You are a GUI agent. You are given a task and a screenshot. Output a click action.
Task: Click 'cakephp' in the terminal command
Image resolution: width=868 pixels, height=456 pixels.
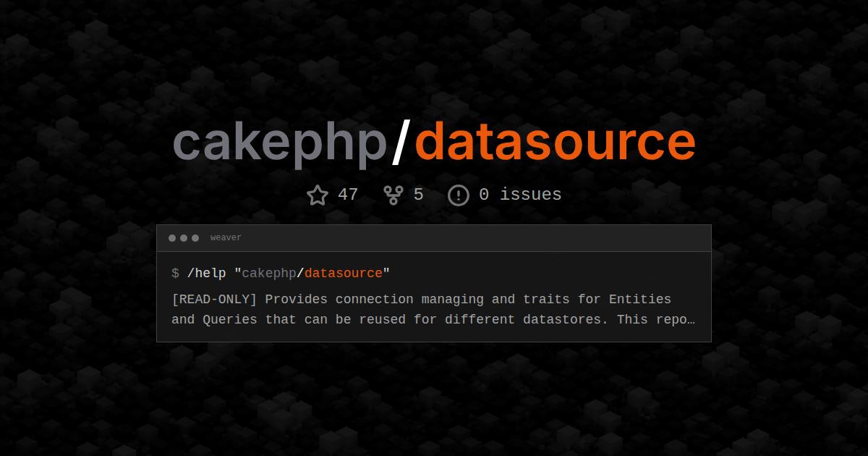[269, 273]
